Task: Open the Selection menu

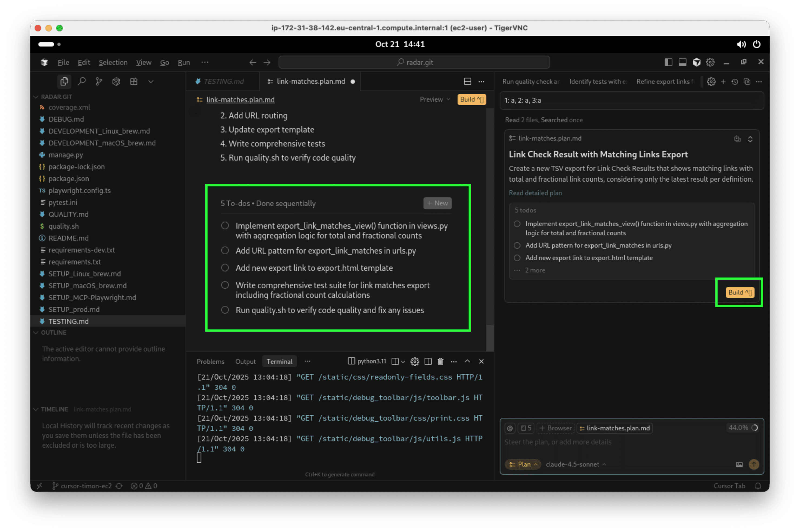Action: (113, 62)
